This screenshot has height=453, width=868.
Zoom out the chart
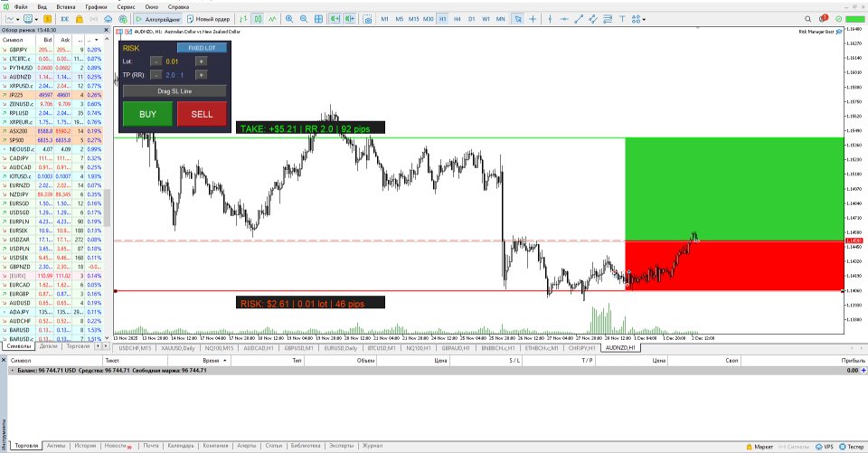(304, 19)
